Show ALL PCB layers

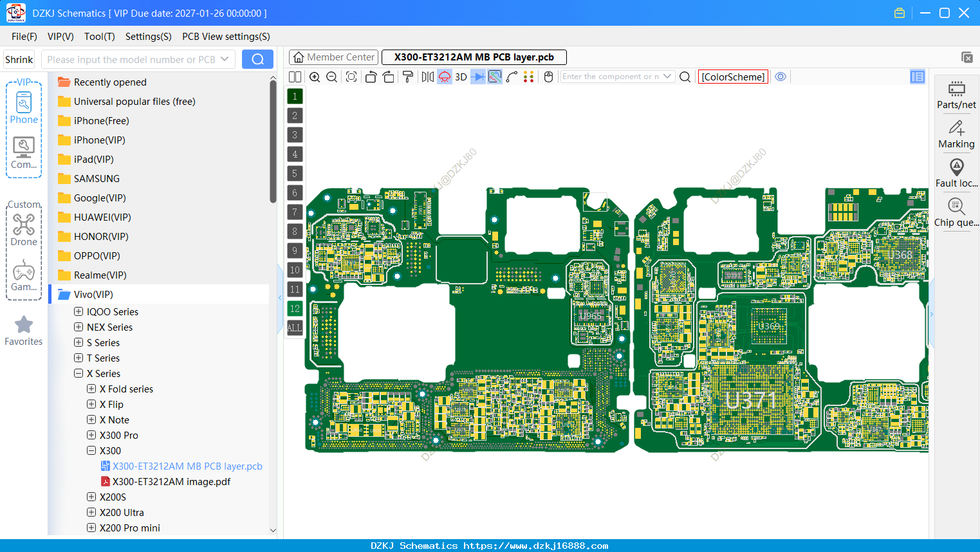point(295,327)
